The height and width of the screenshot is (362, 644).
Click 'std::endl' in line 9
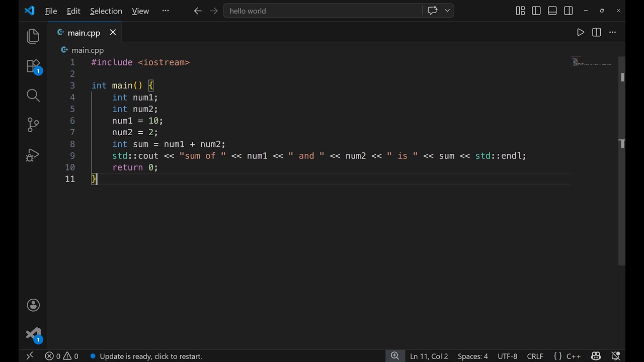pos(498,156)
